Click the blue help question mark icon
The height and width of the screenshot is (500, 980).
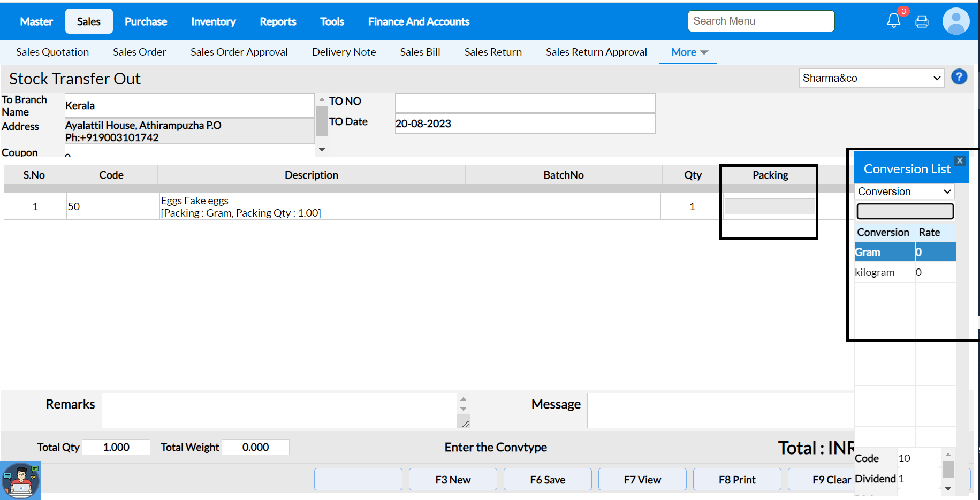click(x=959, y=77)
